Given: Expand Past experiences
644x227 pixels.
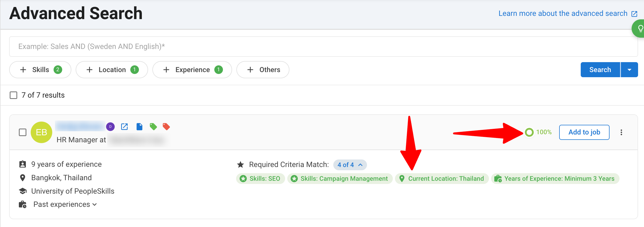Looking at the screenshot, I should 65,204.
